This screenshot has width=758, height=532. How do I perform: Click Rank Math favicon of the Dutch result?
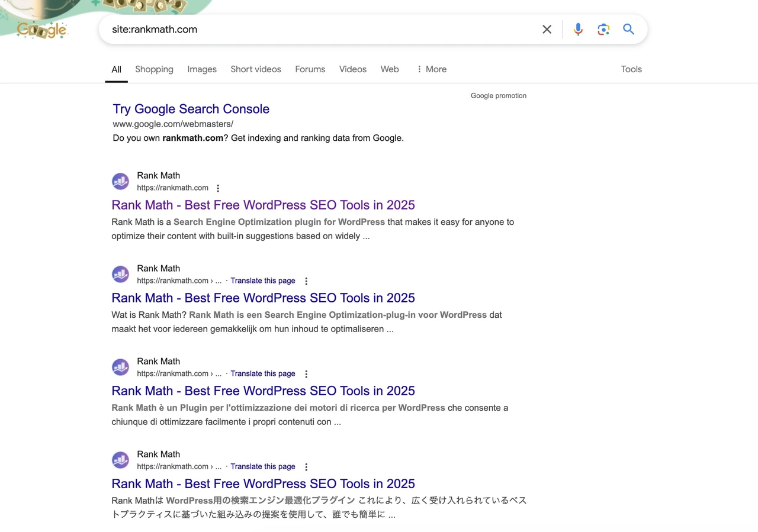pos(120,274)
